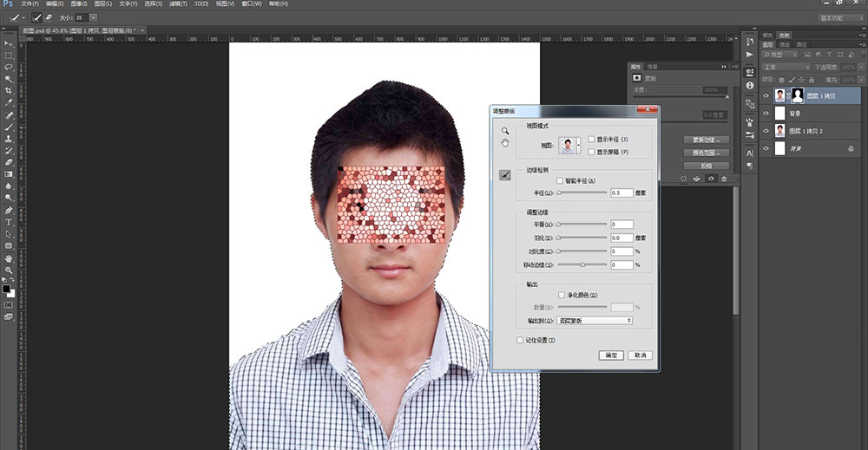Image resolution: width=868 pixels, height=450 pixels.
Task: Enable the 智能半径 (Smart Radius) checkbox
Action: (x=560, y=180)
